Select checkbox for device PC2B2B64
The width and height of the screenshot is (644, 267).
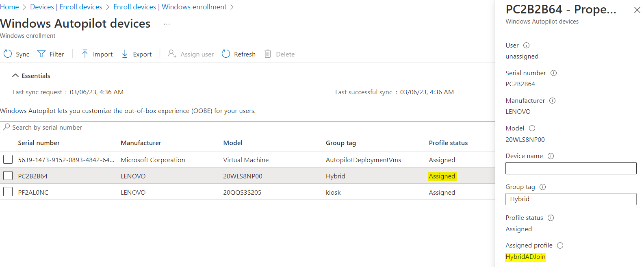pyautogui.click(x=8, y=176)
